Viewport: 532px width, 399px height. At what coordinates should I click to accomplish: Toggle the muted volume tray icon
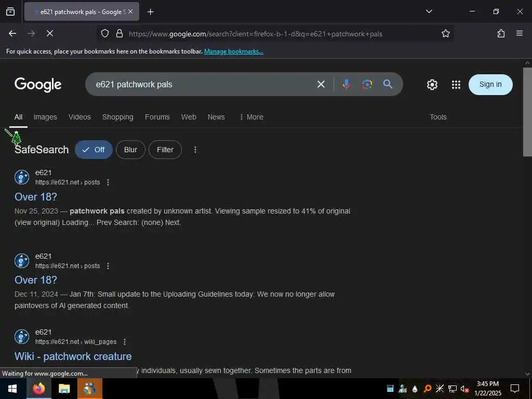(x=465, y=389)
